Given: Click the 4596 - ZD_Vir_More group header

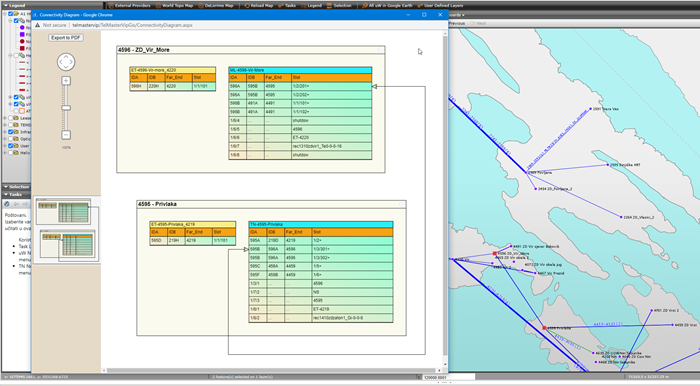Looking at the screenshot, I should pyautogui.click(x=251, y=50).
